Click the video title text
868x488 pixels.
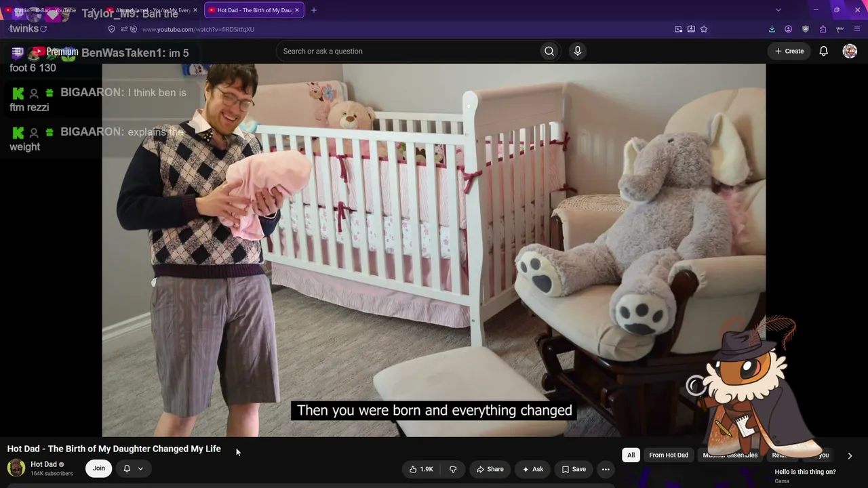(x=114, y=449)
